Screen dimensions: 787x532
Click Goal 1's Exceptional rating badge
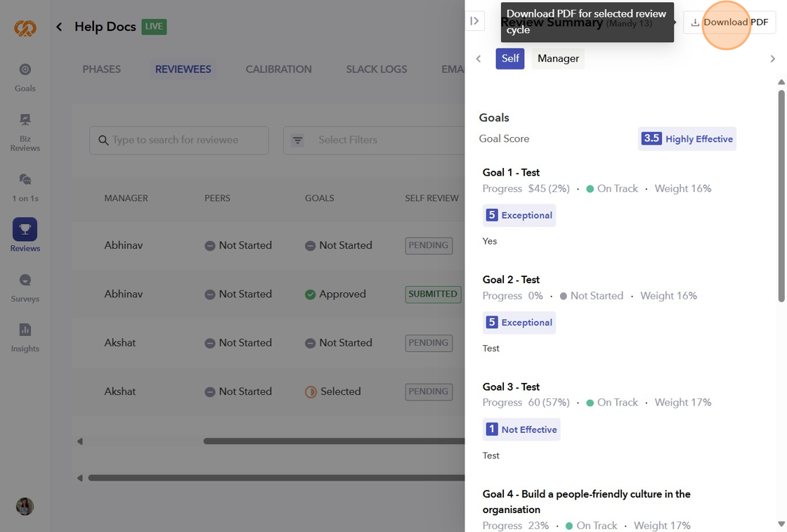point(519,215)
